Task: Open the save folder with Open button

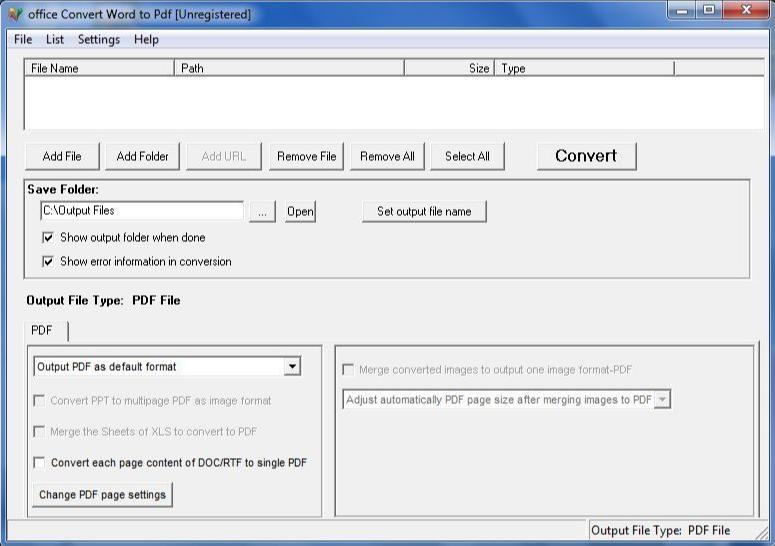Action: [300, 211]
